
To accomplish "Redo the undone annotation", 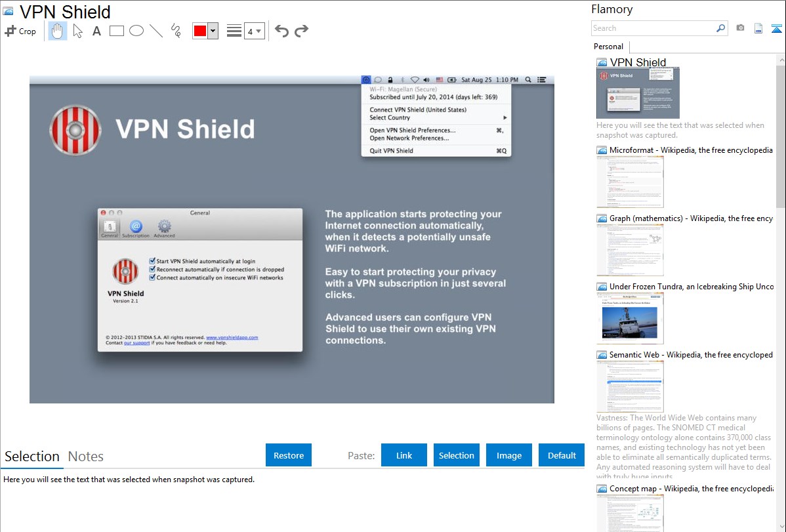I will 301,31.
